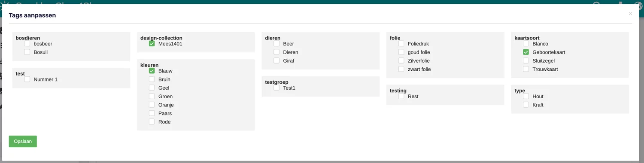
Task: Enable the Giraf tag checkbox
Action: click(x=276, y=60)
